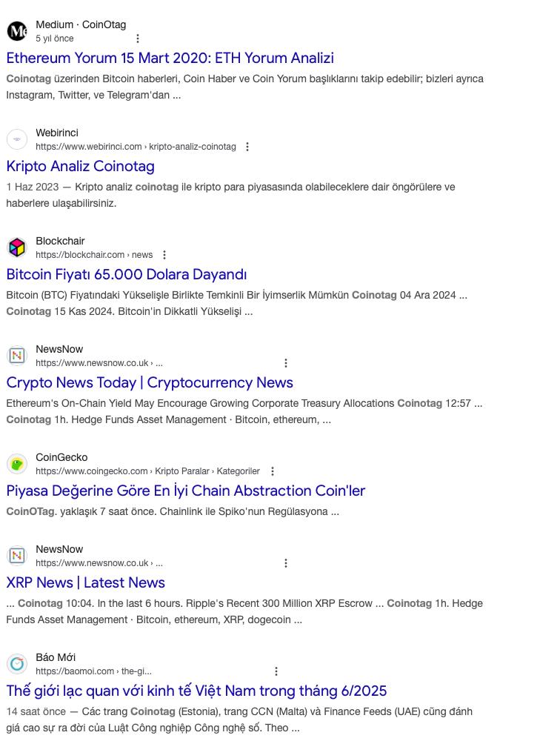The height and width of the screenshot is (741, 560).
Task: Open more options for the Crypto News Today result
Action: 286,363
